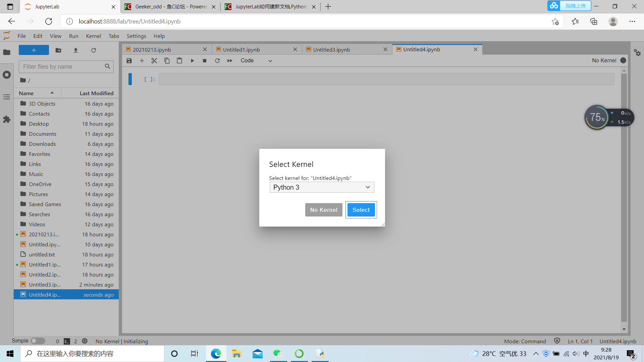This screenshot has width=644, height=362.
Task: Select the Desktop folder
Action: click(66, 124)
